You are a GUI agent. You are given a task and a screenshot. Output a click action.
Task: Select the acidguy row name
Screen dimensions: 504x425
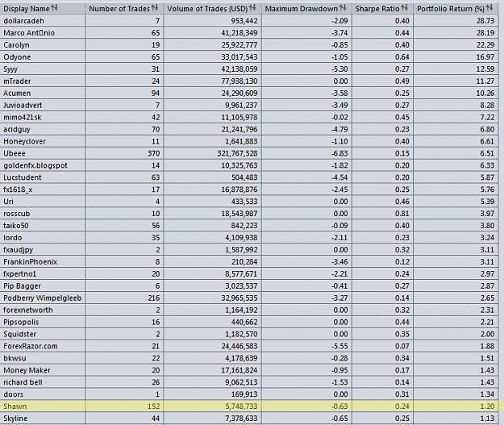17,130
